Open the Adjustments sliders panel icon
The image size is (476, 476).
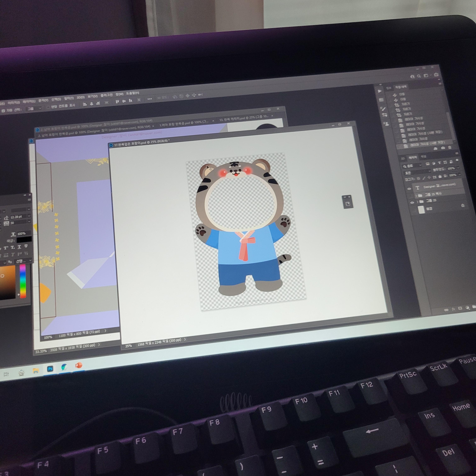coord(384,115)
